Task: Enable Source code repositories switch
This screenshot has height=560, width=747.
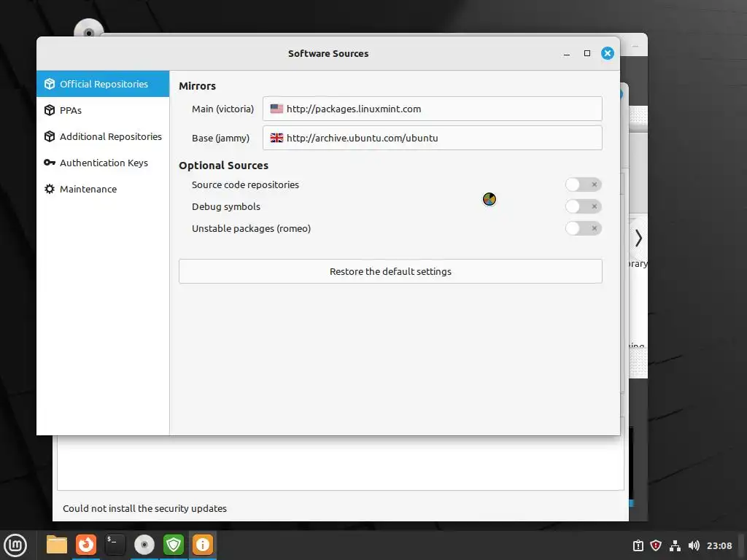Action: (x=583, y=184)
